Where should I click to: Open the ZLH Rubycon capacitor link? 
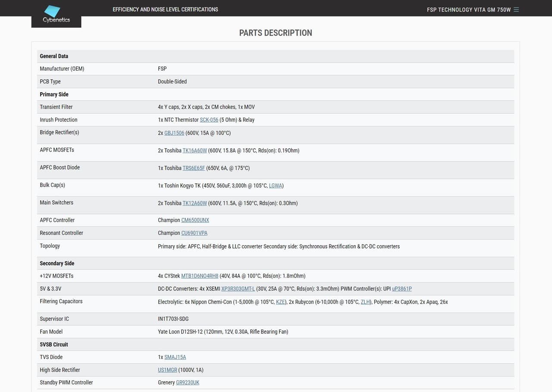(x=365, y=302)
